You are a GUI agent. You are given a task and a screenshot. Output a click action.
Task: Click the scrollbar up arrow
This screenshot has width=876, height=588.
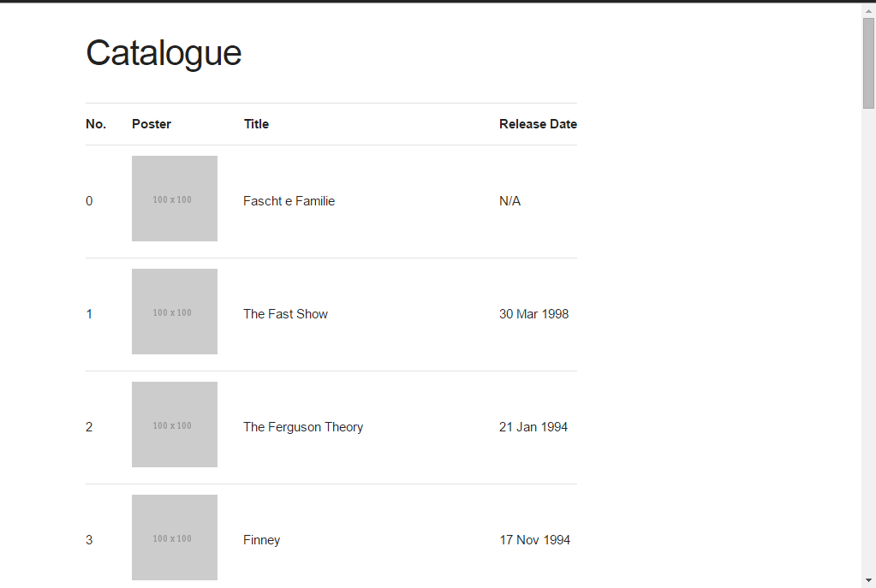(868, 9)
